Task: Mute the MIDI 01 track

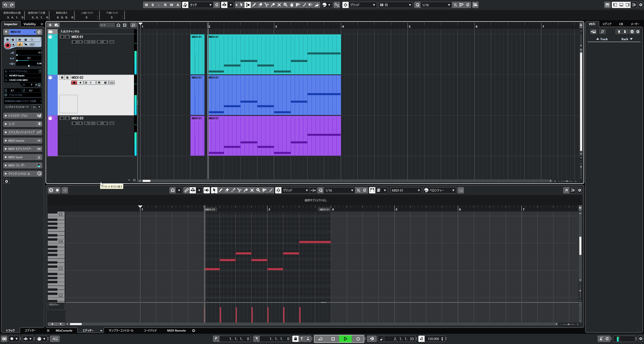Action: 62,37
